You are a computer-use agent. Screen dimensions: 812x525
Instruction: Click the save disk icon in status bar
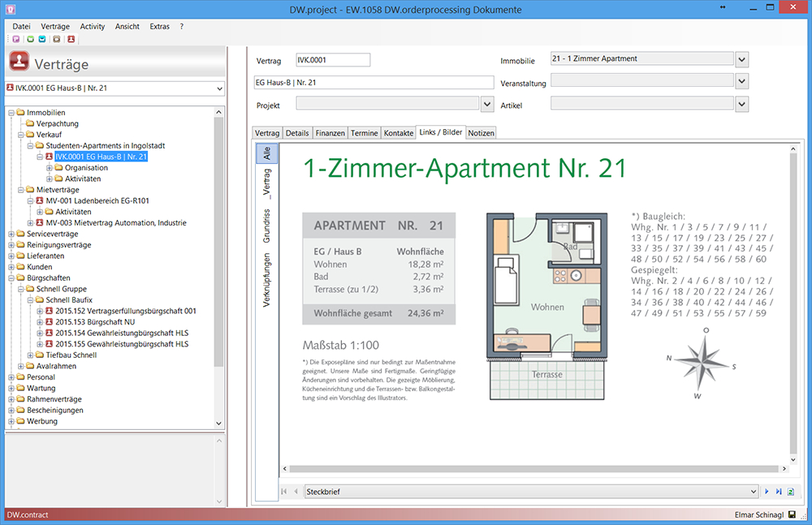tap(792, 514)
